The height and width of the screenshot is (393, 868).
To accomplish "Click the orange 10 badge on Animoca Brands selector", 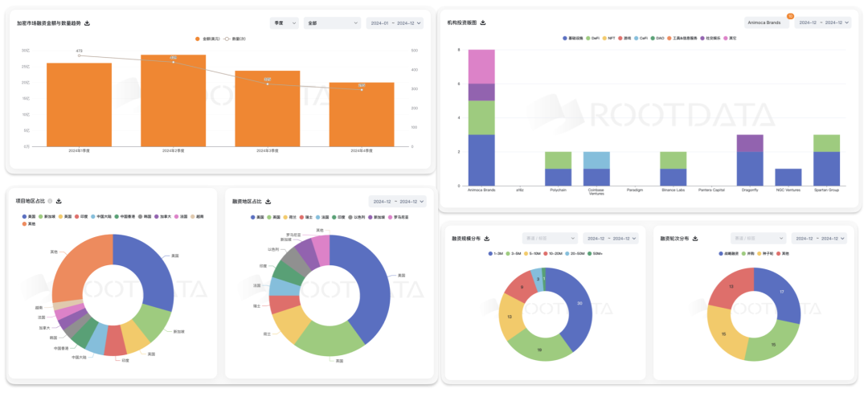I will pos(790,16).
